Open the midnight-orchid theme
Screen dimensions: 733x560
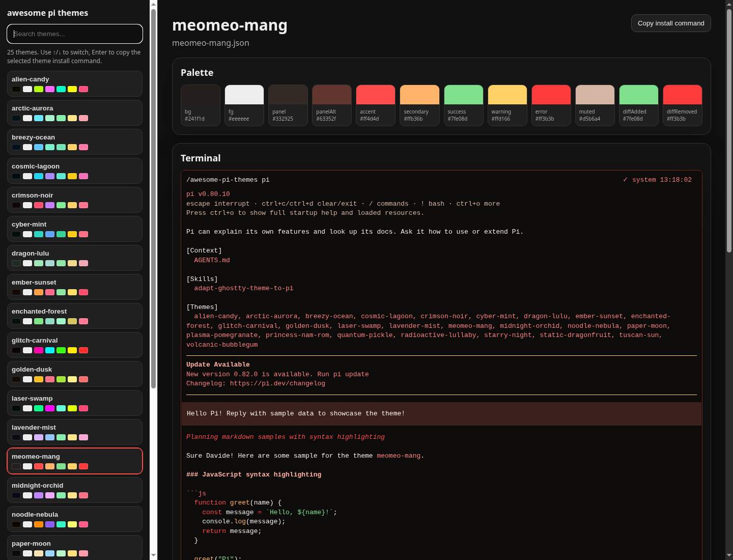[75, 490]
